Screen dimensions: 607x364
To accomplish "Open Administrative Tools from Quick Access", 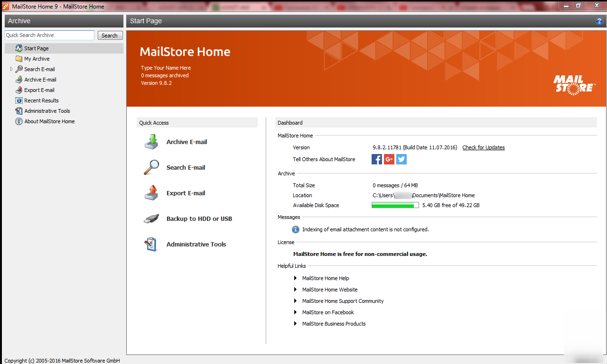I will [196, 245].
